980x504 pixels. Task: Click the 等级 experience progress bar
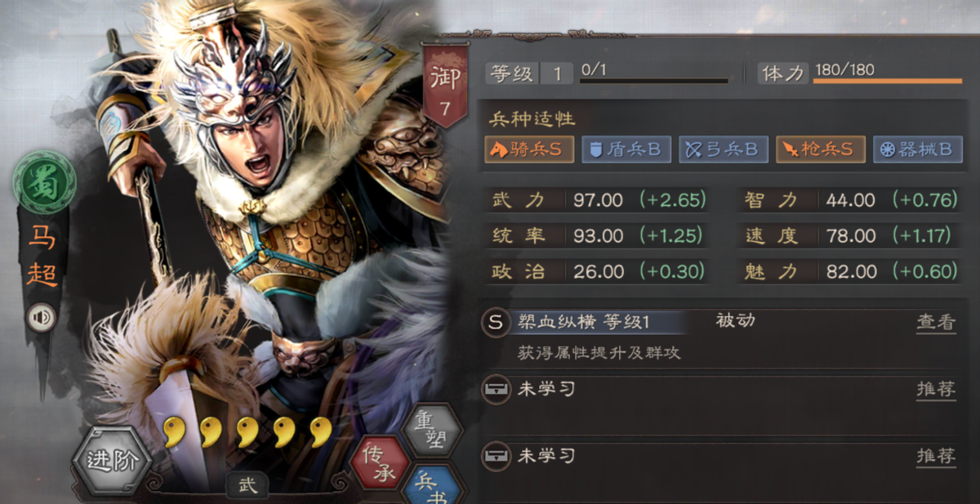pyautogui.click(x=654, y=81)
